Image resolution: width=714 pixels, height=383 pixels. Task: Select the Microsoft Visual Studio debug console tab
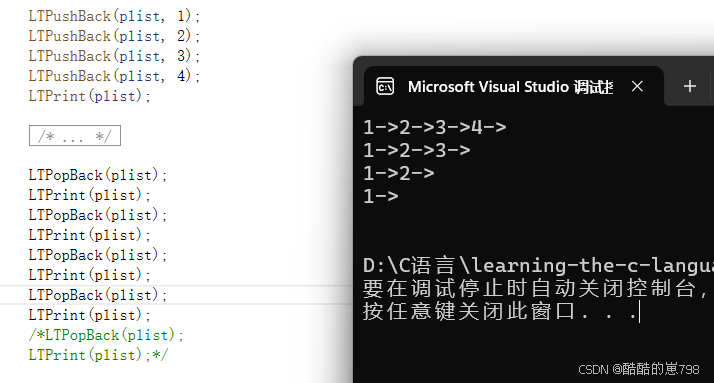pyautogui.click(x=514, y=87)
